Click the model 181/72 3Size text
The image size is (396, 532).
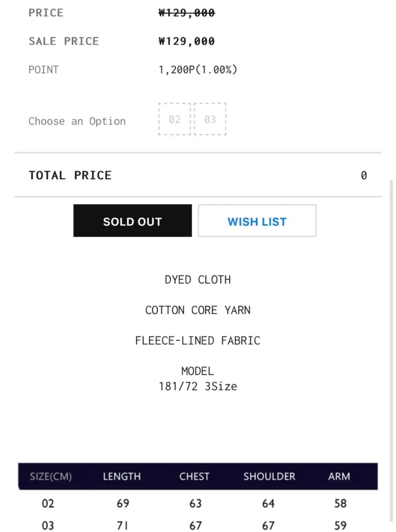(197, 386)
